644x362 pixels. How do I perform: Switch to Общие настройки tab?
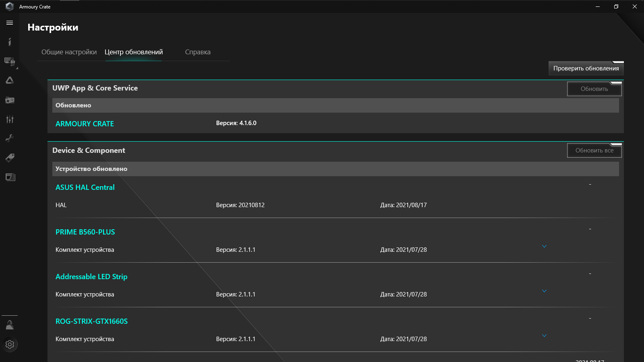(x=69, y=52)
